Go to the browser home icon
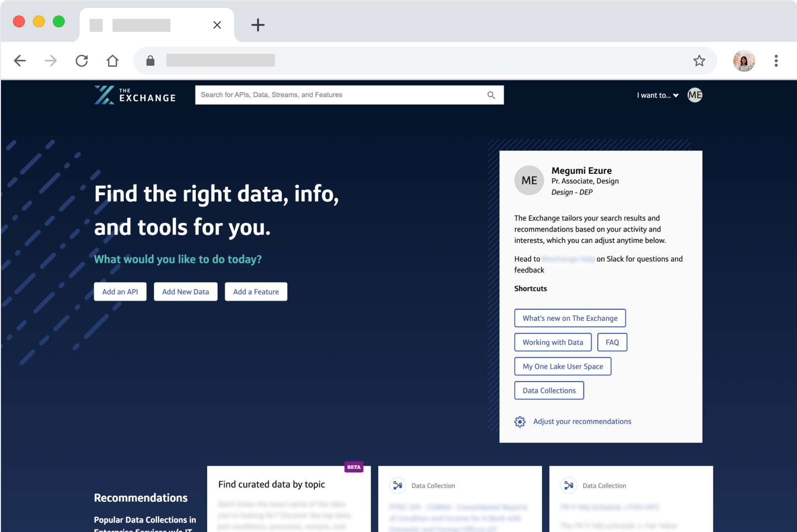Image resolution: width=797 pixels, height=532 pixels. (x=113, y=61)
